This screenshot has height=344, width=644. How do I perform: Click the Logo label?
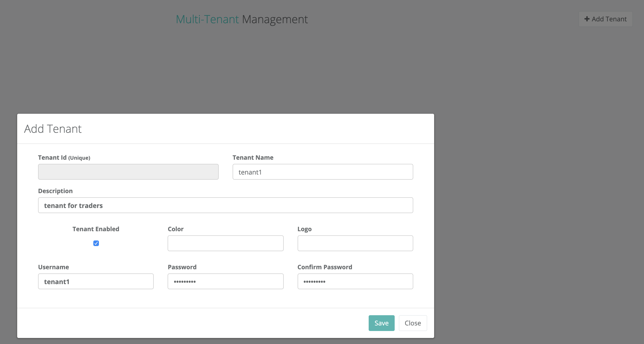304,229
